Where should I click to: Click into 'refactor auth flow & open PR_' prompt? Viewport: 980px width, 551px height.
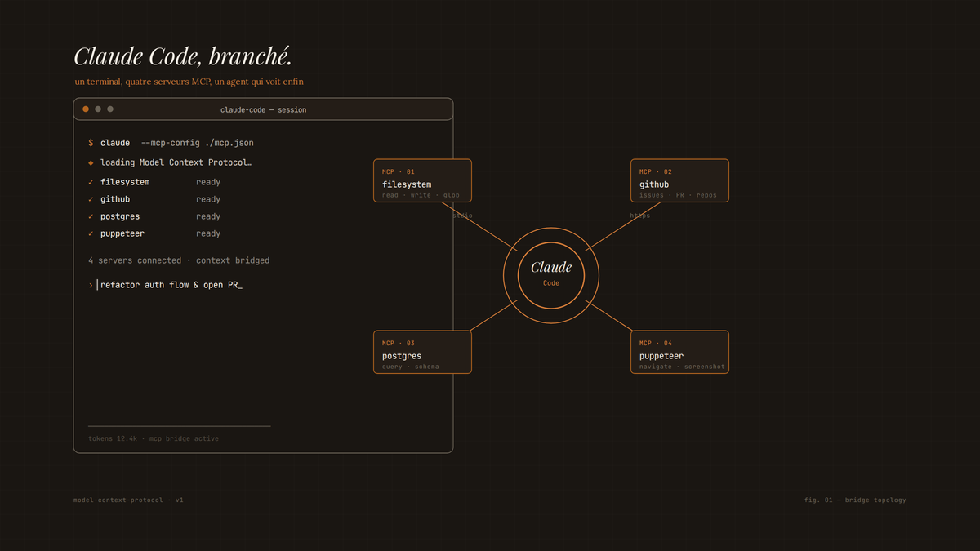[x=171, y=285]
